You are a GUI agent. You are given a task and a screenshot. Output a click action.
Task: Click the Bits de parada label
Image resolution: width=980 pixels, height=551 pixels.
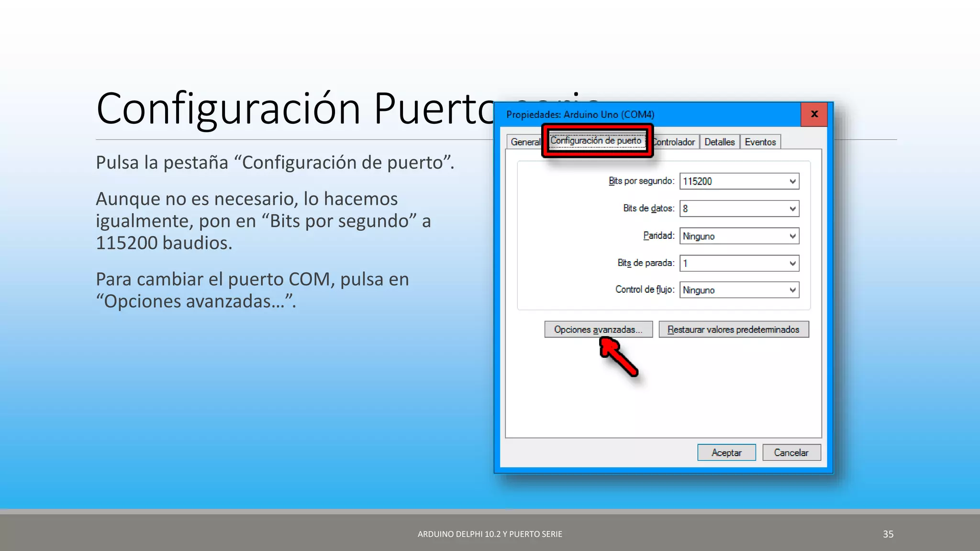pyautogui.click(x=646, y=263)
